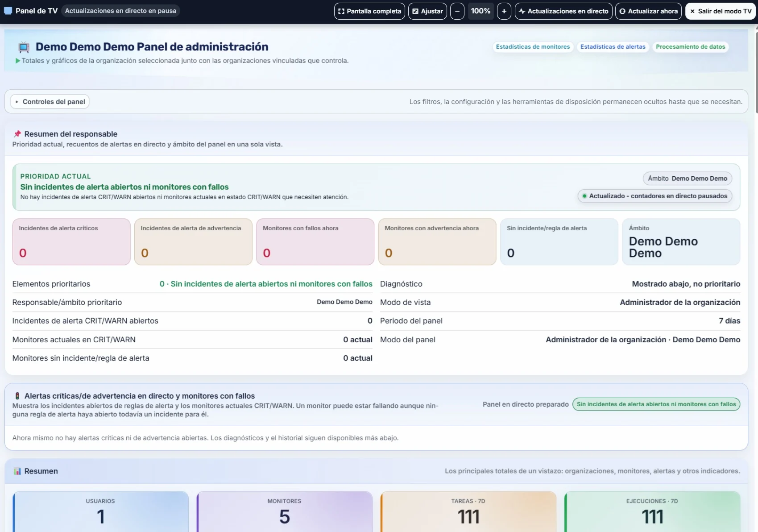Click the pushpin icon of Resumen del responsable
Viewport: 758px width, 532px height.
pos(17,134)
